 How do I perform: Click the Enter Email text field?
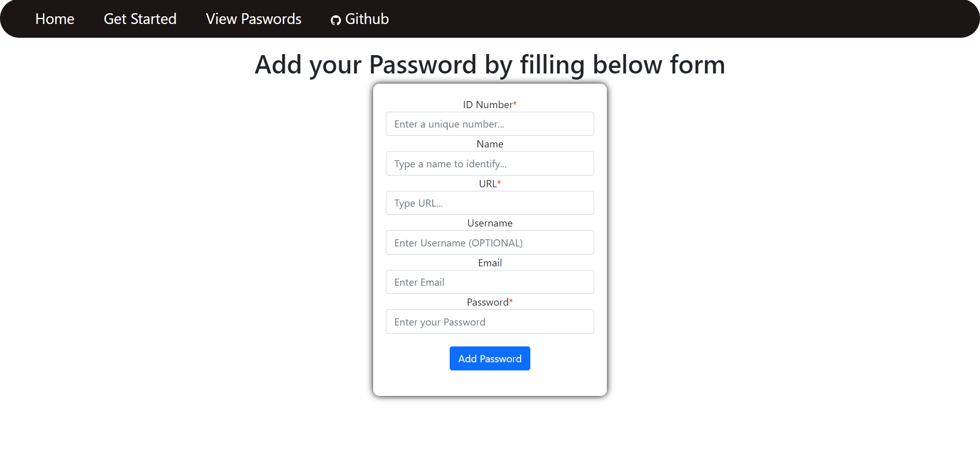[x=490, y=282]
